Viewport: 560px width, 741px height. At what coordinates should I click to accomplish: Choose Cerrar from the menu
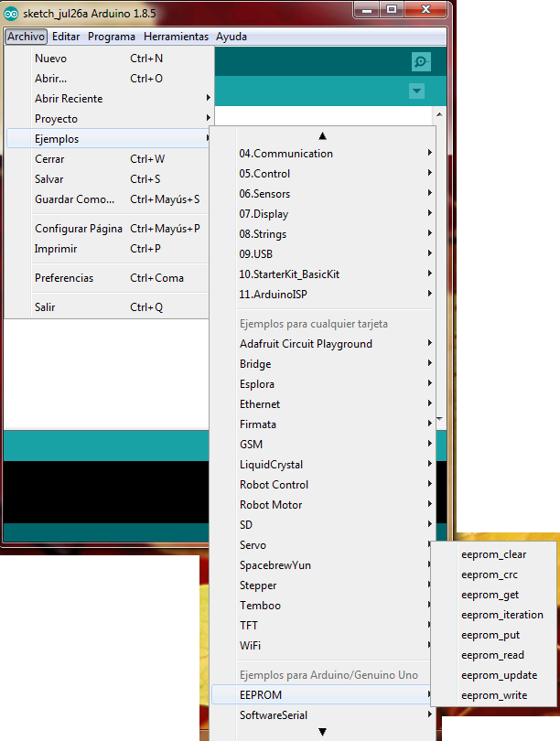[x=108, y=159]
